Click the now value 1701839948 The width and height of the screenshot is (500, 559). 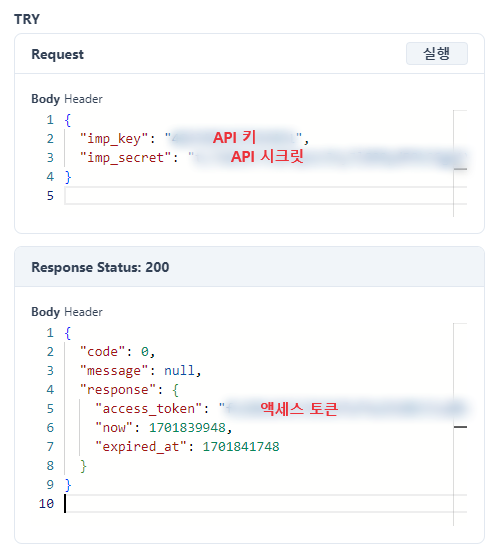187,427
